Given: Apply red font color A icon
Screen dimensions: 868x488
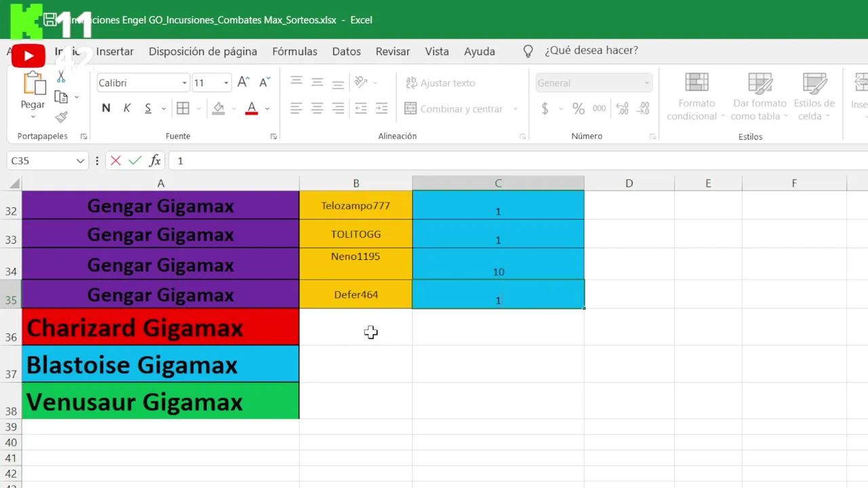Looking at the screenshot, I should click(x=252, y=108).
